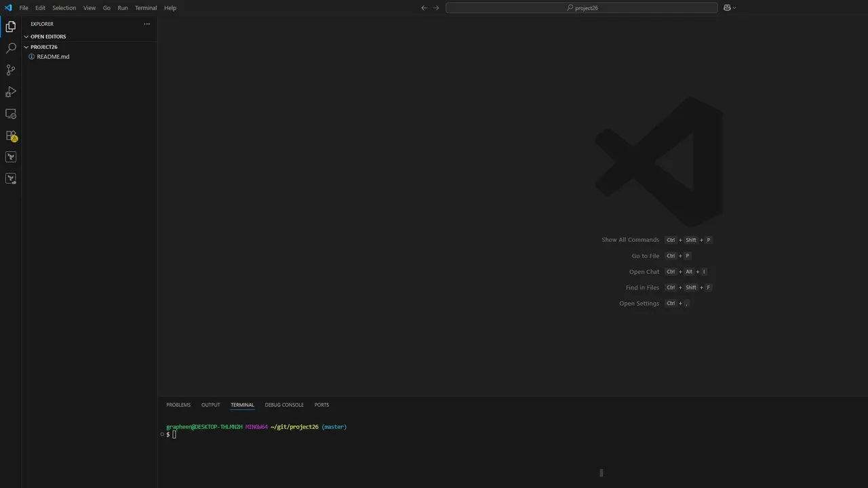
Task: Open the Edit menu
Action: coord(41,8)
